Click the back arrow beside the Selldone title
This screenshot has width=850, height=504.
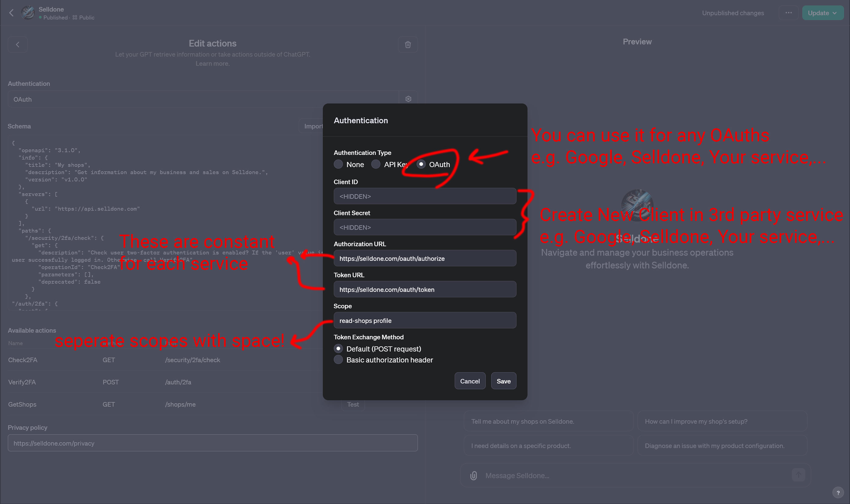11,13
